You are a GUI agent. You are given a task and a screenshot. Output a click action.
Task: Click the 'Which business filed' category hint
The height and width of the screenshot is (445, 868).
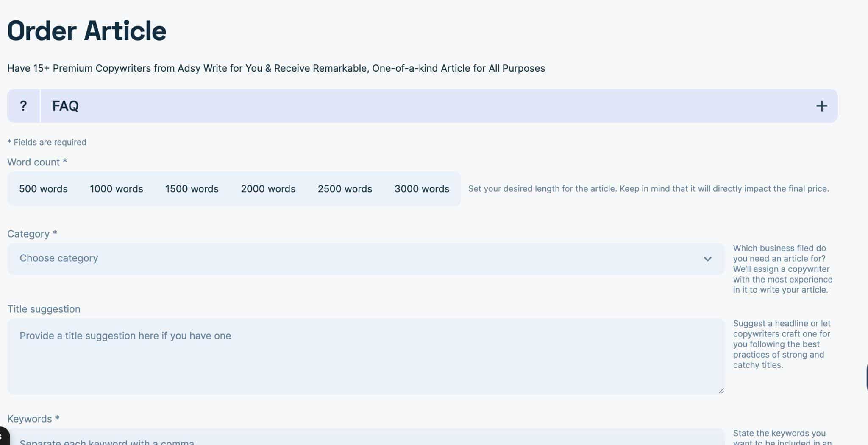click(782, 269)
